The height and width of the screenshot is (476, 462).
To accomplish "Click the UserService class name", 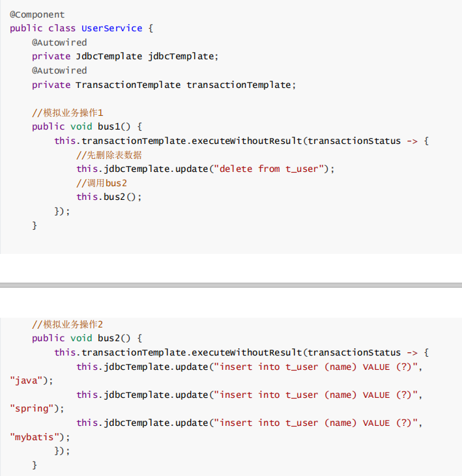I will tap(111, 28).
